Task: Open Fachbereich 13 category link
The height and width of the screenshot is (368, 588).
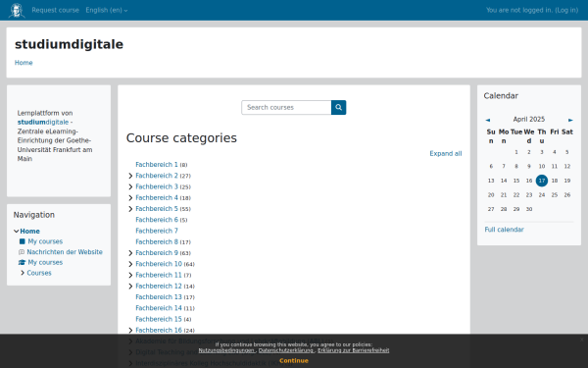Action: point(159,297)
